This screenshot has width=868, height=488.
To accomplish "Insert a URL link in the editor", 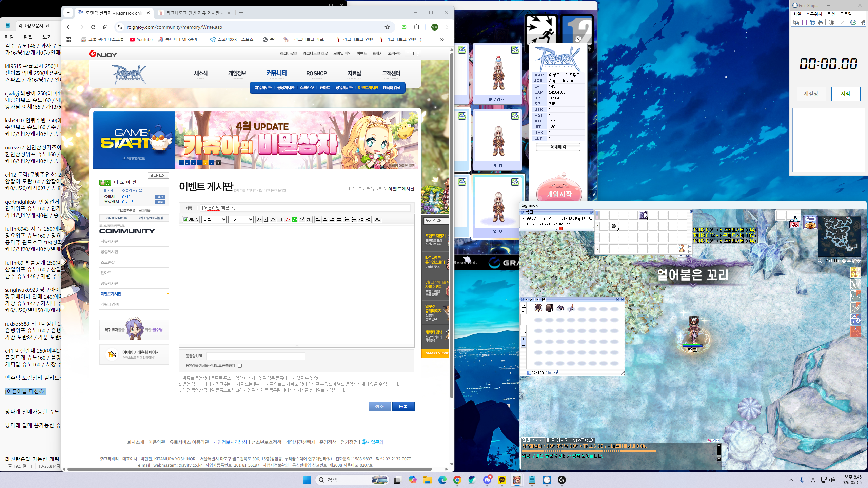I will [377, 219].
